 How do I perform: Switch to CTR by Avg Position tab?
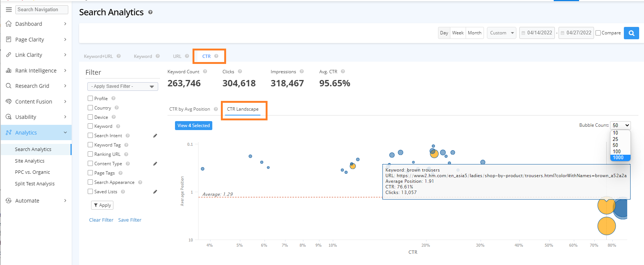point(190,109)
